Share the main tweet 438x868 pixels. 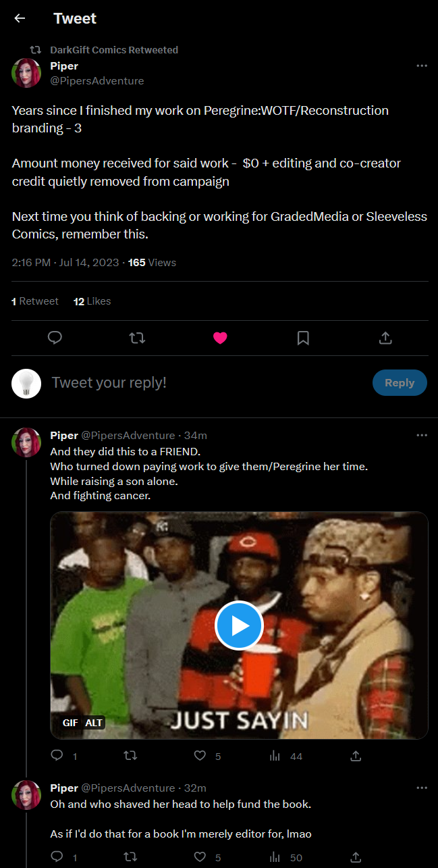coord(385,338)
